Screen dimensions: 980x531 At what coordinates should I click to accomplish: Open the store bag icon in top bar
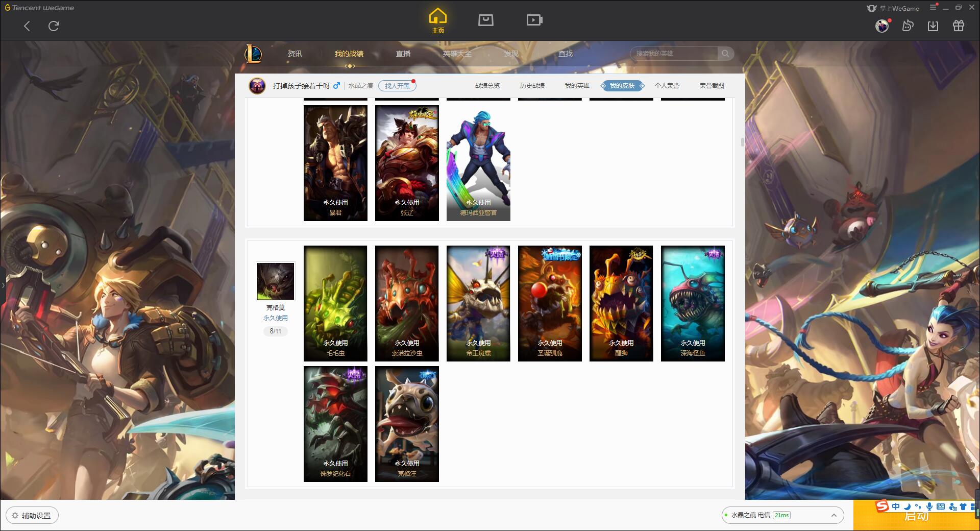[x=485, y=20]
